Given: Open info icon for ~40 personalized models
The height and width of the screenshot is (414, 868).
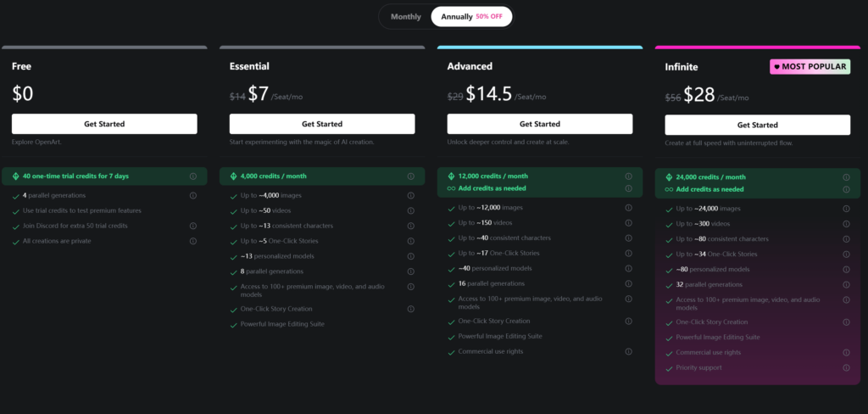Looking at the screenshot, I should (x=628, y=269).
